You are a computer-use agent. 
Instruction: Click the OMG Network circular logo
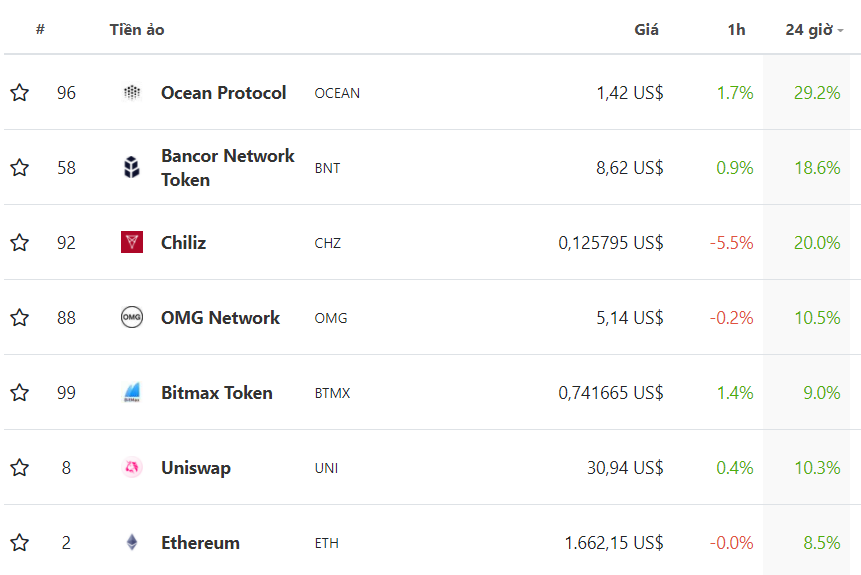[x=132, y=317]
